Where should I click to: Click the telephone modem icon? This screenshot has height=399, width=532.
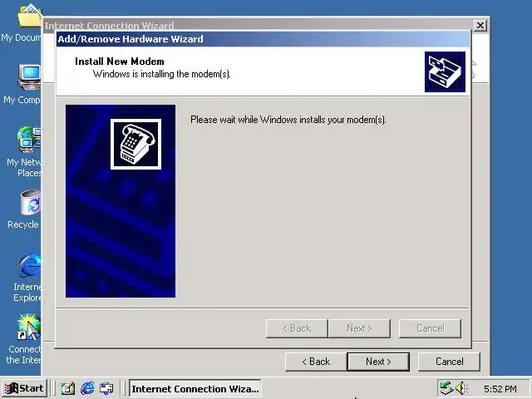[x=135, y=144]
